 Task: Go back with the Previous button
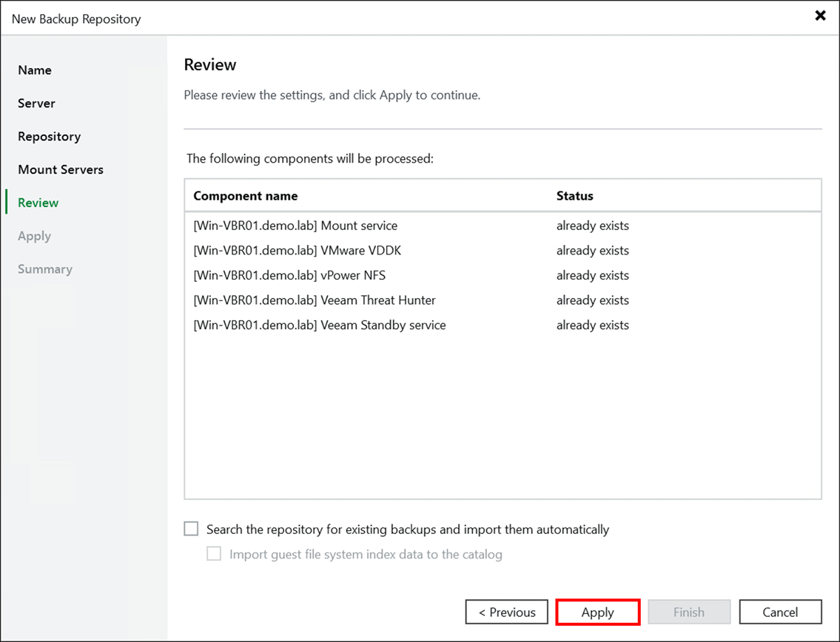[506, 612]
